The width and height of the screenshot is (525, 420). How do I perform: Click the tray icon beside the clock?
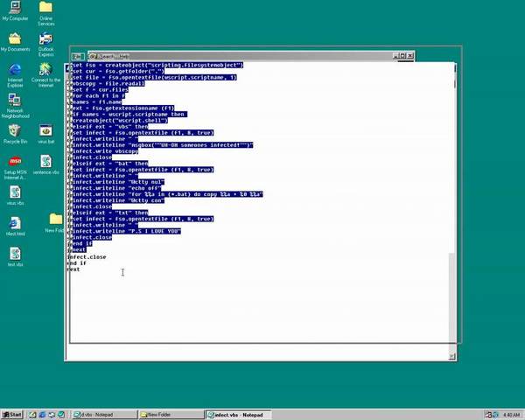(495, 415)
